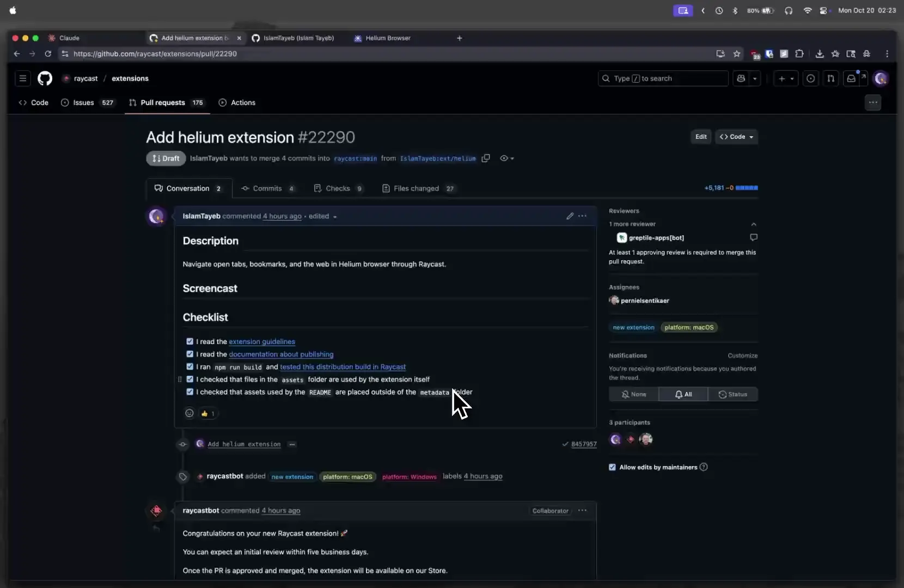Edit IslamTayeb's comment with the pencil icon
The image size is (904, 588).
pos(569,216)
